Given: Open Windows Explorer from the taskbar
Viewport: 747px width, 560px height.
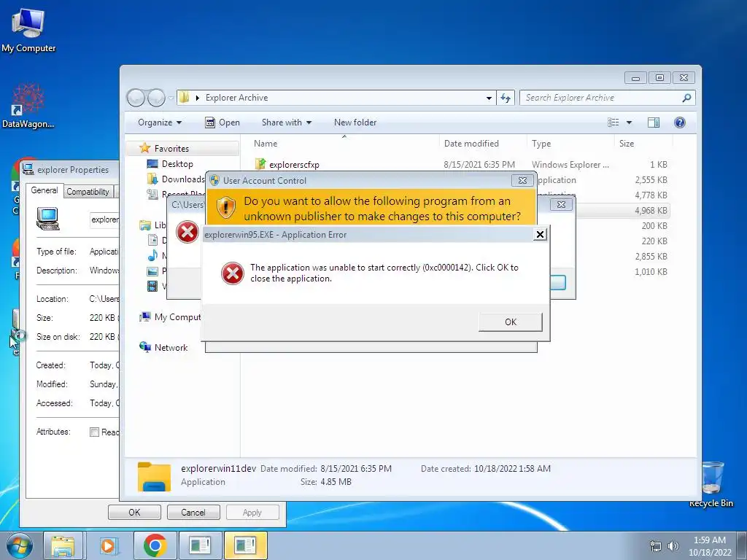Looking at the screenshot, I should tap(63, 545).
